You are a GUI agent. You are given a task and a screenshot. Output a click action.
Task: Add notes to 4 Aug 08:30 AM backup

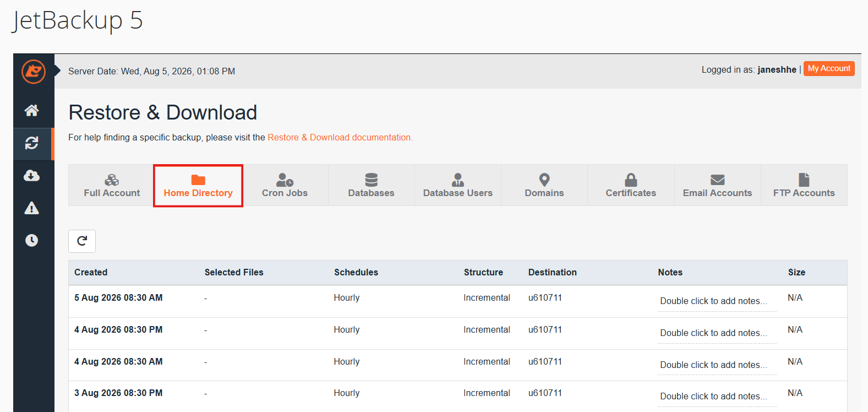[x=717, y=365]
